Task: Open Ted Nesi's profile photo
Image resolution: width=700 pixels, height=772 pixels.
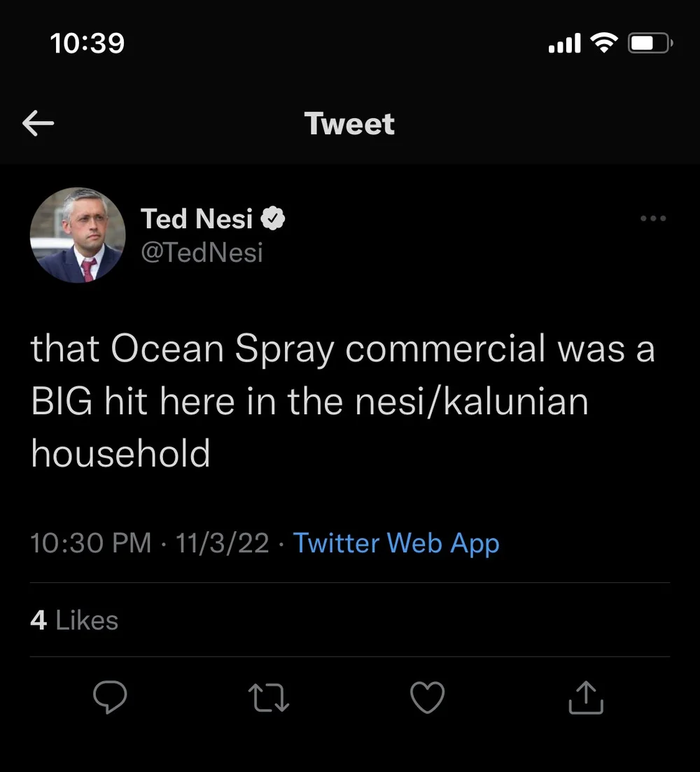Action: (78, 235)
